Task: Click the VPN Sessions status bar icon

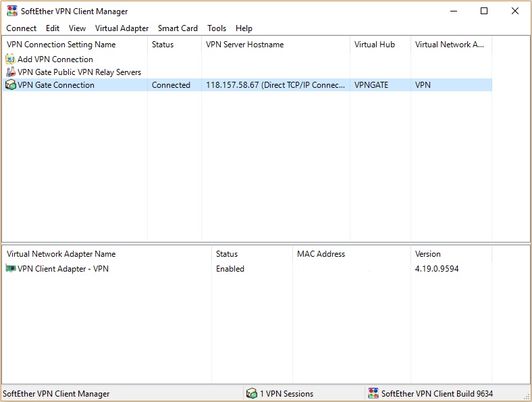Action: point(251,393)
